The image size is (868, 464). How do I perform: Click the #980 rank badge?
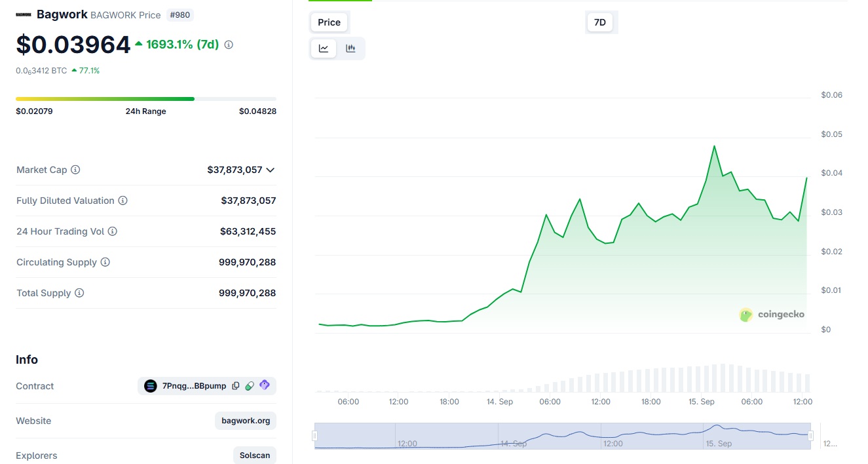tap(180, 14)
